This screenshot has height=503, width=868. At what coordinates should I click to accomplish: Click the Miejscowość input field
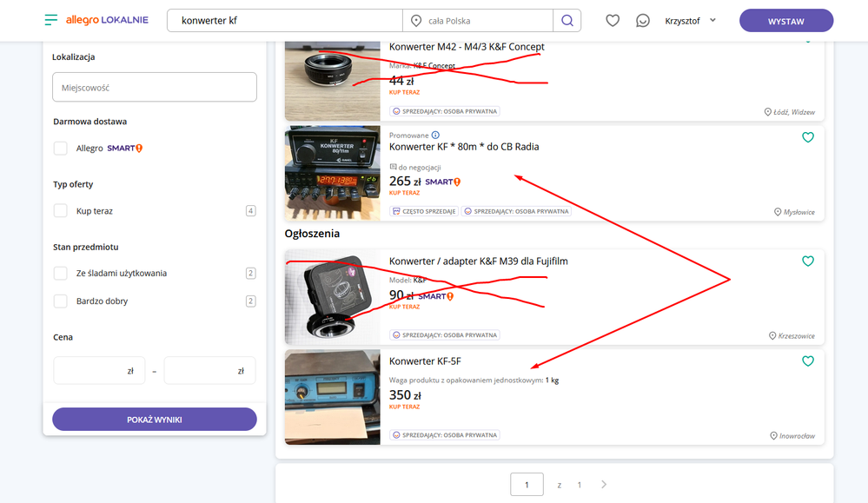(154, 87)
